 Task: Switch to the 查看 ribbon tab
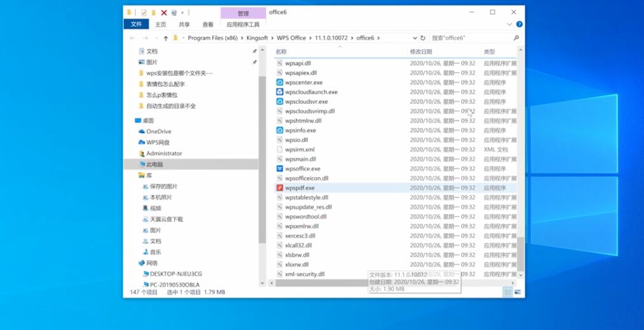tap(208, 25)
